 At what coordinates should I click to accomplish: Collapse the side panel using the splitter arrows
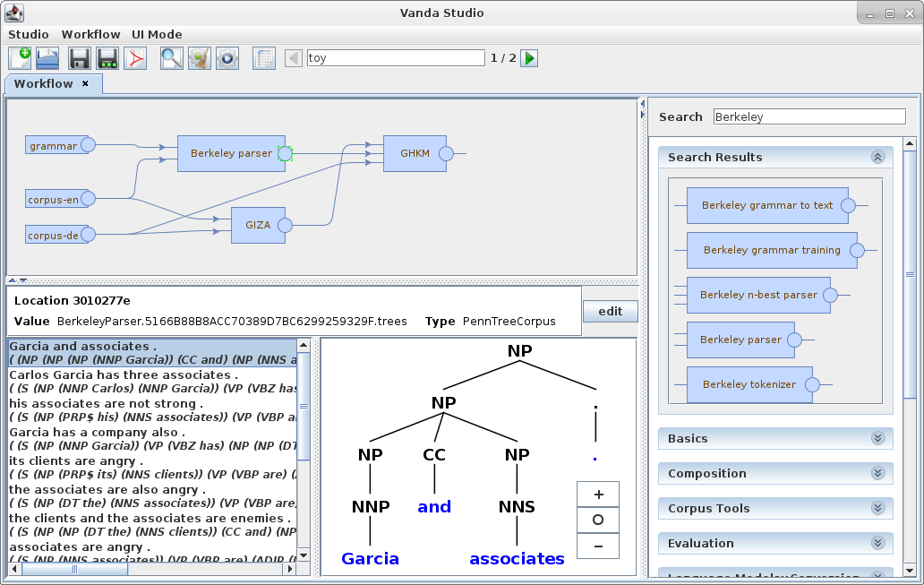pyautogui.click(x=643, y=115)
